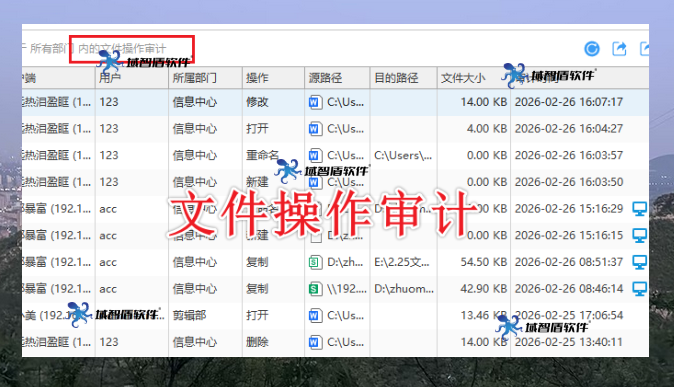The height and width of the screenshot is (387, 674).
Task: Click 信息中心 in the 16:07:17 row
Action: [x=195, y=102]
